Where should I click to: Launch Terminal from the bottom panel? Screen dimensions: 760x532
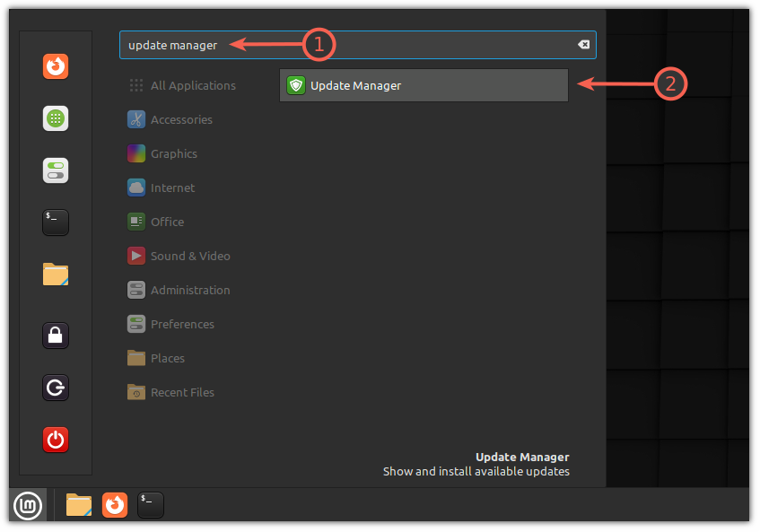point(151,505)
